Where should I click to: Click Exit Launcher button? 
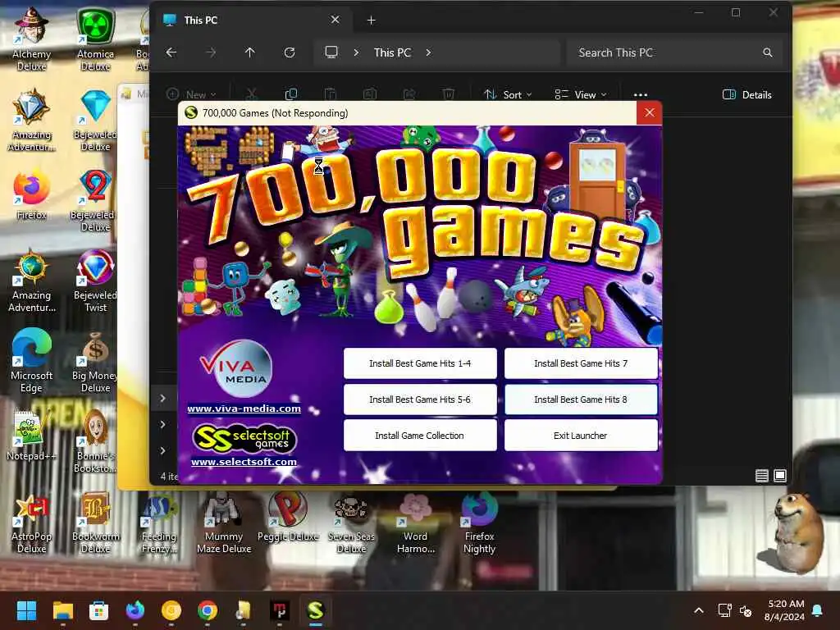(x=581, y=436)
